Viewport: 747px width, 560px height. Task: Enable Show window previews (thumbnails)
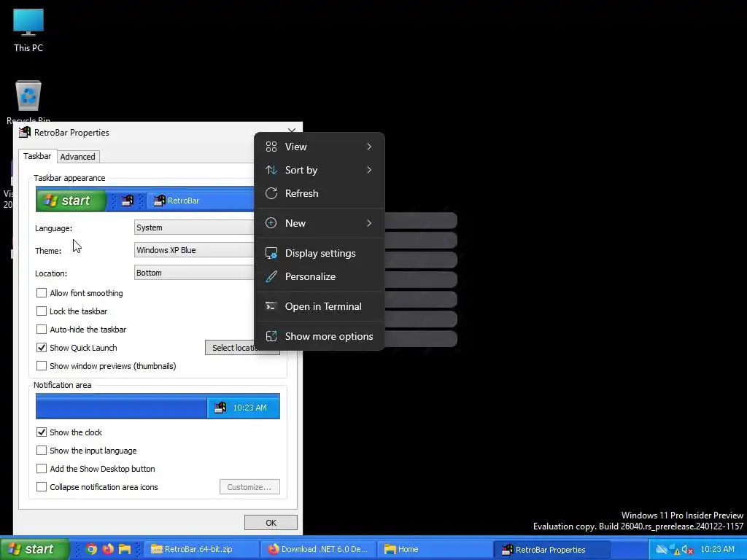(42, 366)
